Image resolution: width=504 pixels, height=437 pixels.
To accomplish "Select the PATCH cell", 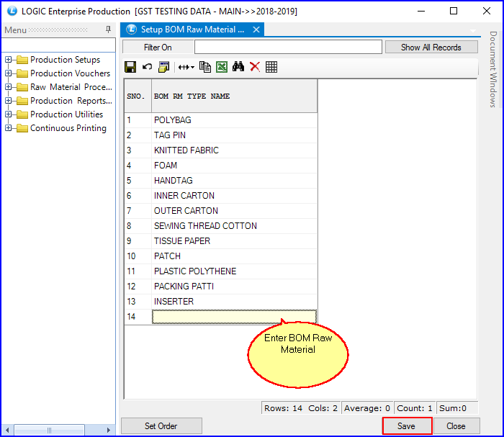I will coord(234,256).
